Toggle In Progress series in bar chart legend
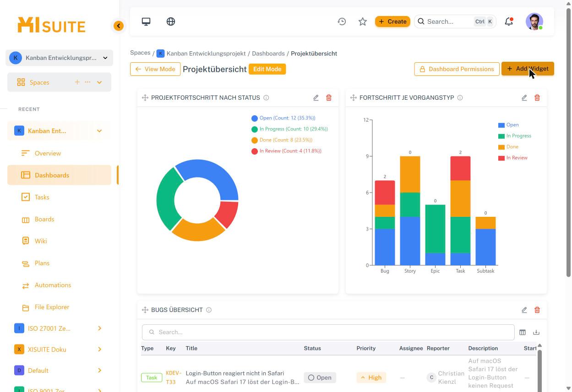This screenshot has height=392, width=572. coord(515,136)
